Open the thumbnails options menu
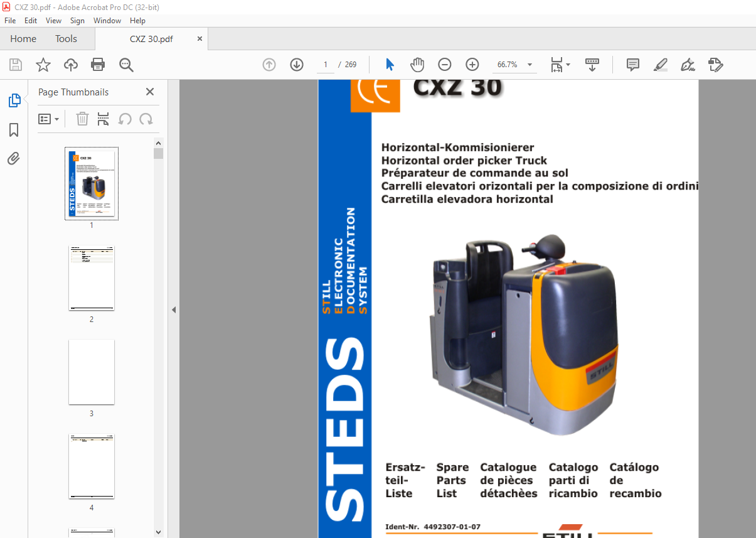756x538 pixels. 48,119
